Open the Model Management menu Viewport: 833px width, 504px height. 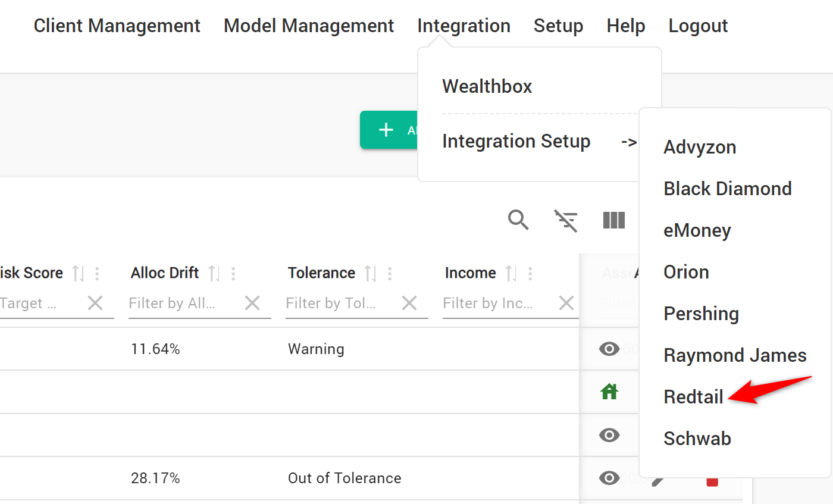pyautogui.click(x=309, y=26)
